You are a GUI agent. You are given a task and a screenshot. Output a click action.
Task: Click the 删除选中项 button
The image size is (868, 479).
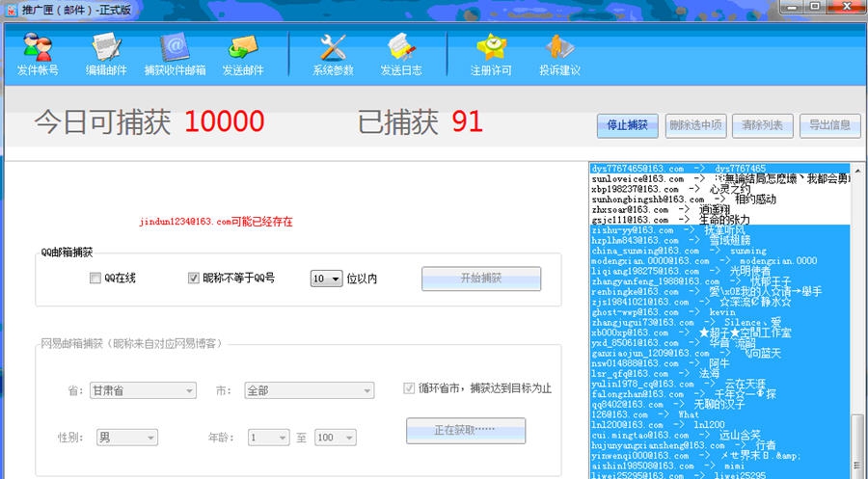(x=695, y=125)
